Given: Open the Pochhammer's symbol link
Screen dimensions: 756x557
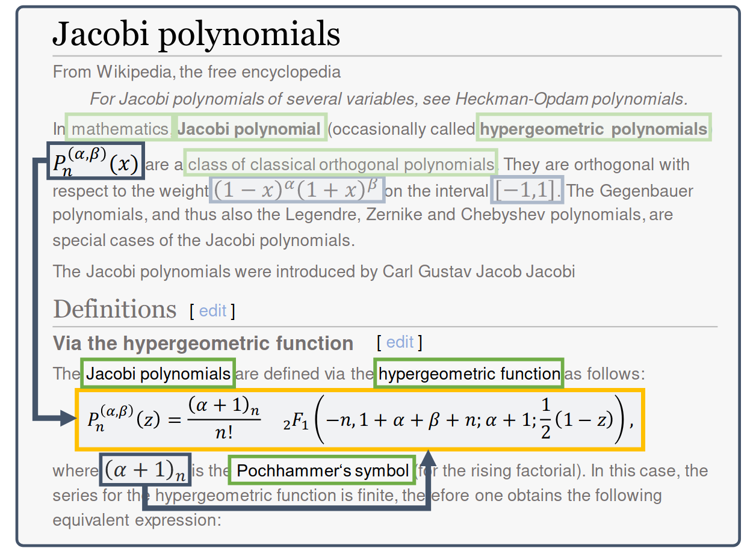Looking at the screenshot, I should tap(322, 471).
